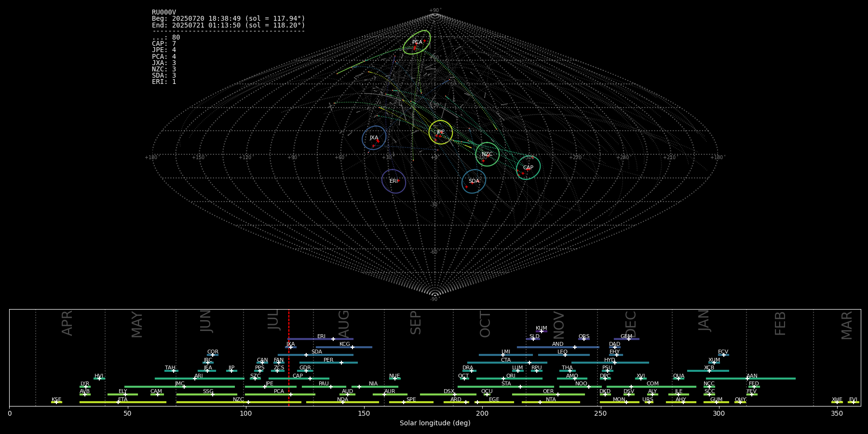Select the GEM shower bar in the timeline
This screenshot has height=434, width=868.
(626, 339)
